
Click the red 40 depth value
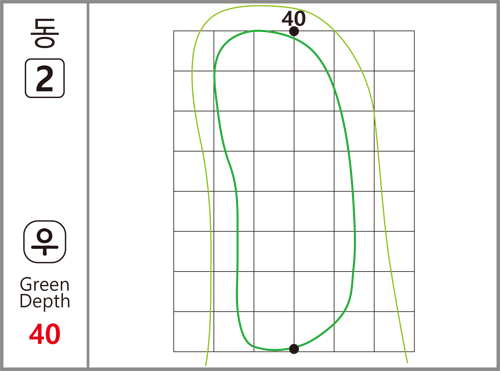click(x=45, y=334)
